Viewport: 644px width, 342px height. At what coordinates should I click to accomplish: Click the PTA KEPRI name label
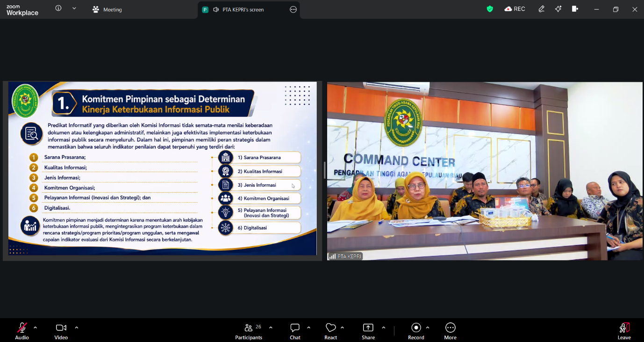[345, 256]
